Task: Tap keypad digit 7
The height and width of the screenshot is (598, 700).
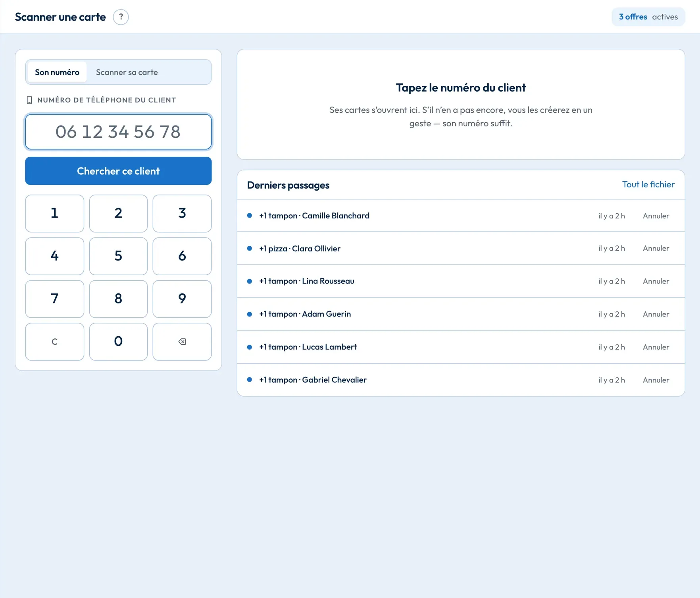Action: click(x=55, y=299)
